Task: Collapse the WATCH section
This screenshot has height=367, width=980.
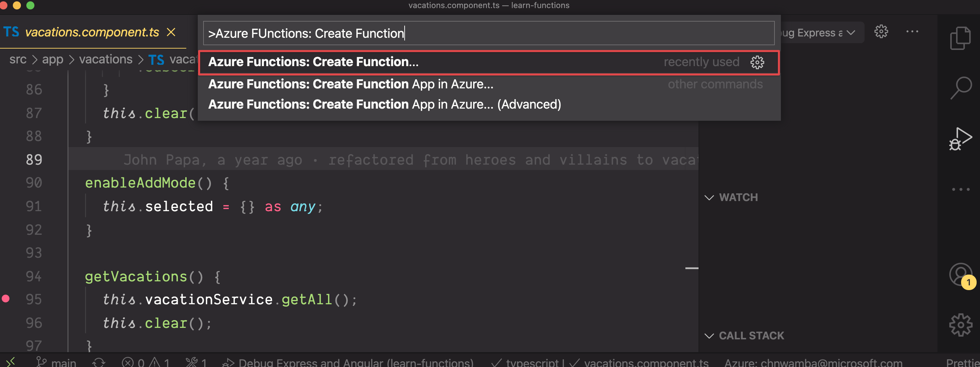Action: (709, 197)
